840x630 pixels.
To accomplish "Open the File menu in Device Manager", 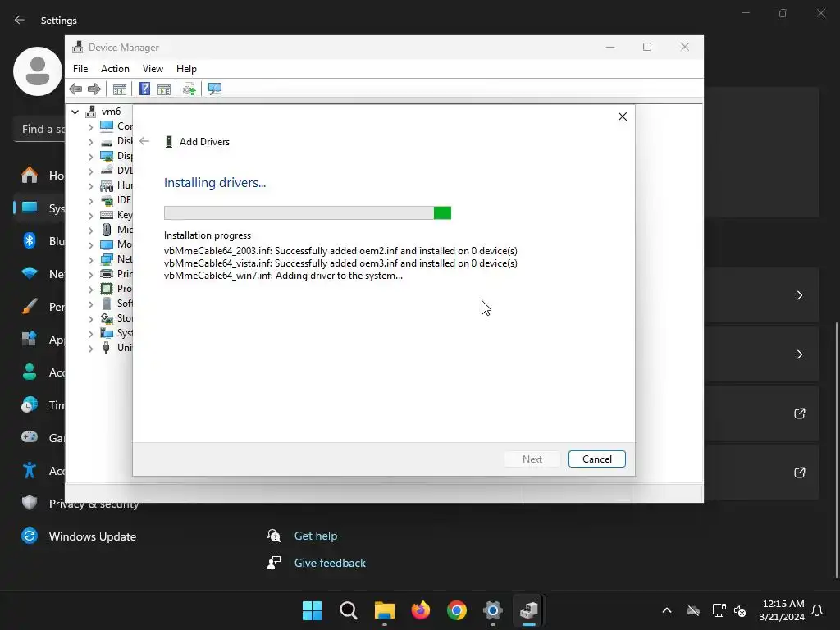I will 80,69.
